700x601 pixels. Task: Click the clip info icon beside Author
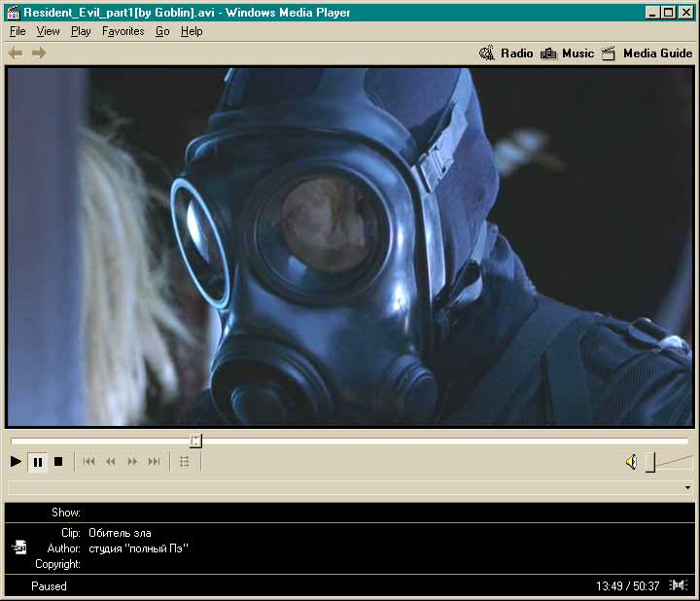[x=19, y=547]
